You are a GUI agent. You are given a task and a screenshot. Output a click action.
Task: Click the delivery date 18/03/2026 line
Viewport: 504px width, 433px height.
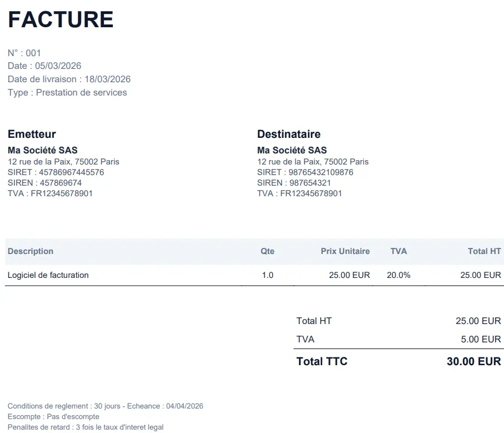point(69,79)
